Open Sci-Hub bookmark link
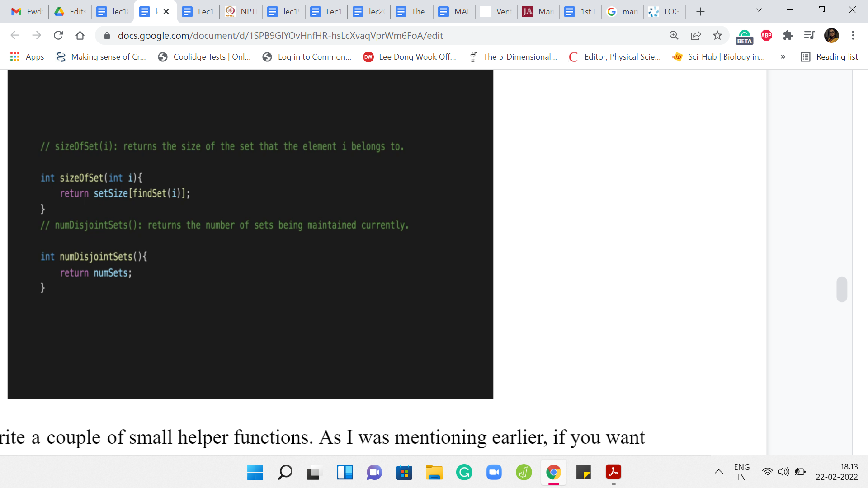Viewport: 868px width, 488px height. (x=719, y=57)
